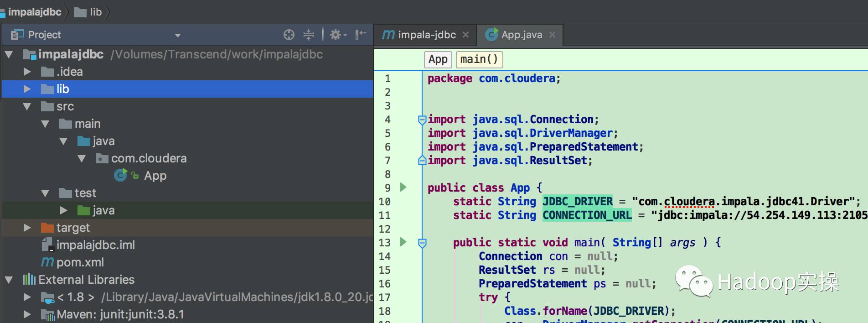Expand the lib folder
The image size is (868, 323).
[x=27, y=89]
